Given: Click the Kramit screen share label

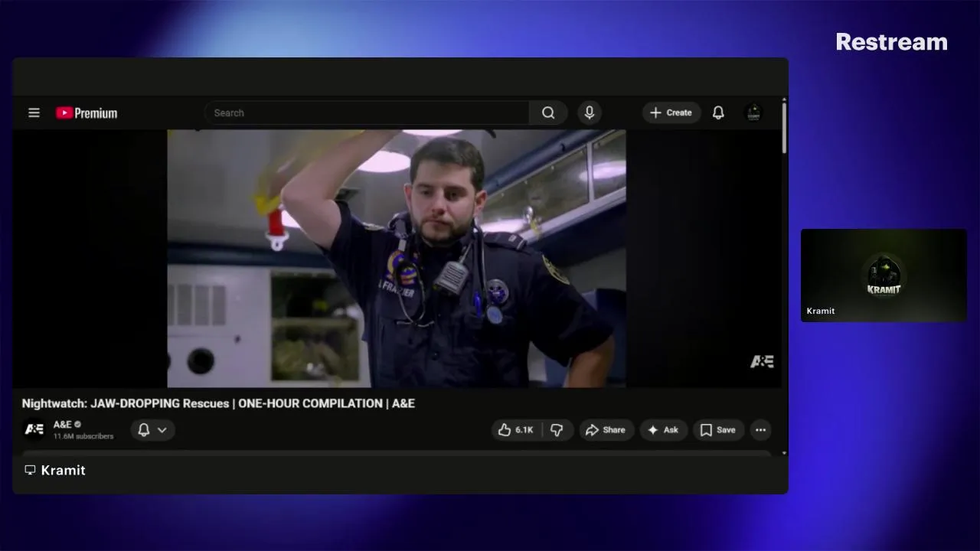Looking at the screenshot, I should [63, 470].
